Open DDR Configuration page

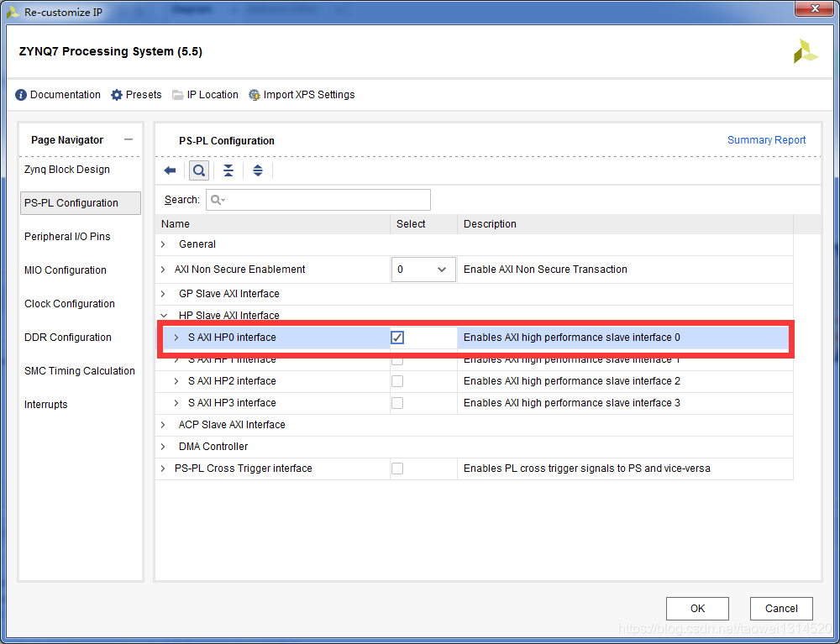[x=68, y=338]
